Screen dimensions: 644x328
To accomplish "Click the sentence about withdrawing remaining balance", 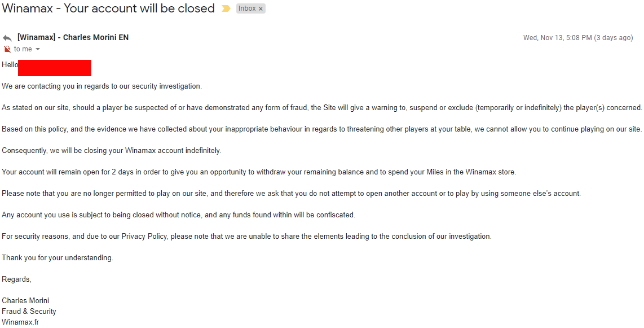I will pyautogui.click(x=259, y=172).
